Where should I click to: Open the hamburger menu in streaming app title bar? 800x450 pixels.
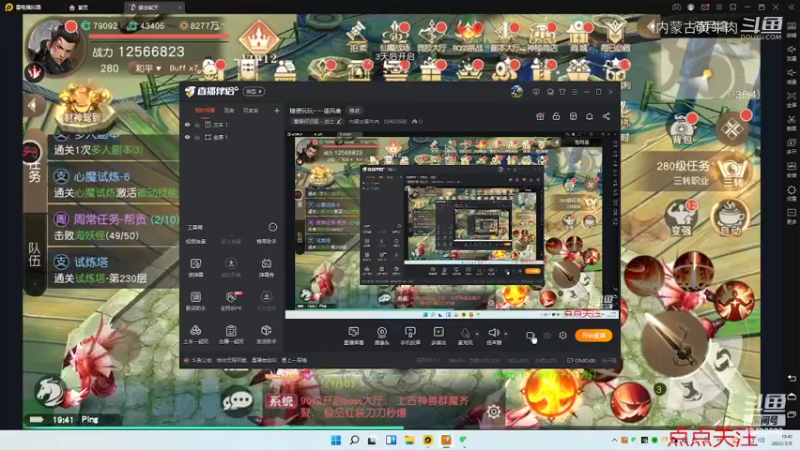[x=574, y=92]
